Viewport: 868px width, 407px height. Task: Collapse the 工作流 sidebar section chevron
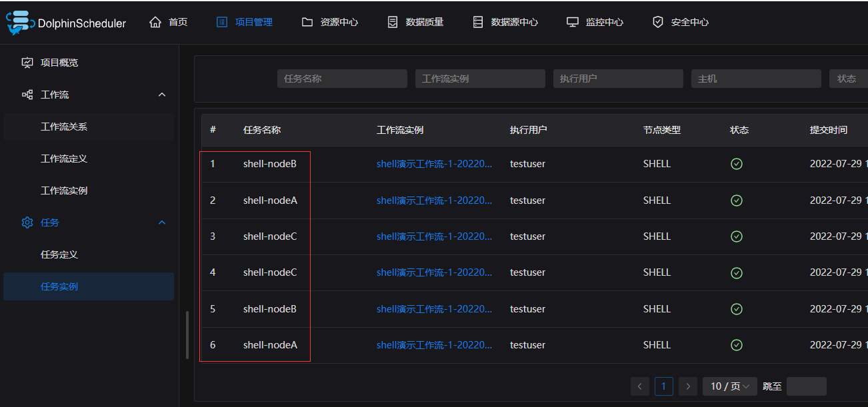(x=162, y=95)
